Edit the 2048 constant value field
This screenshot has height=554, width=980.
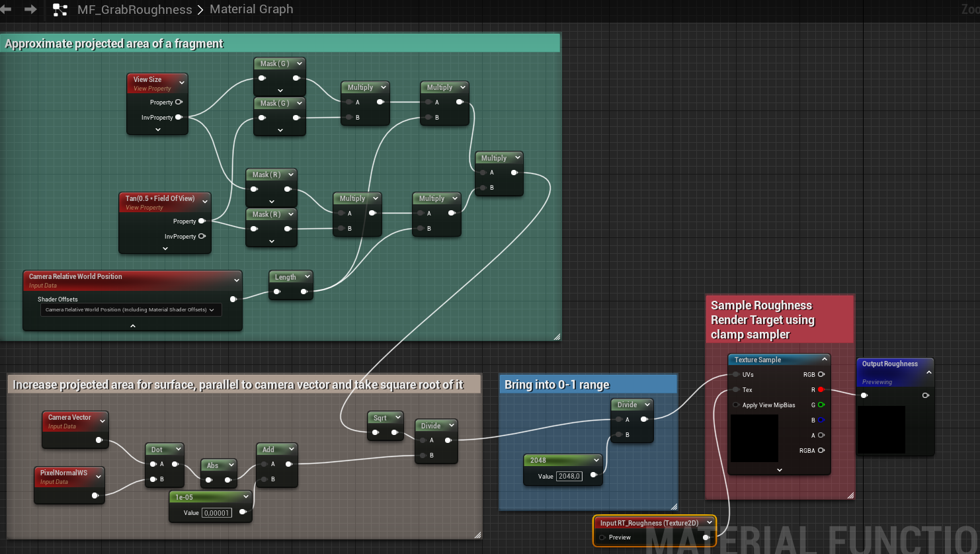tap(569, 476)
